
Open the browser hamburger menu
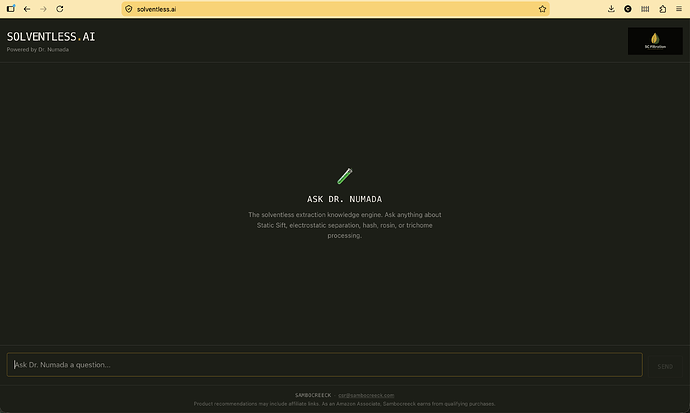pos(679,9)
